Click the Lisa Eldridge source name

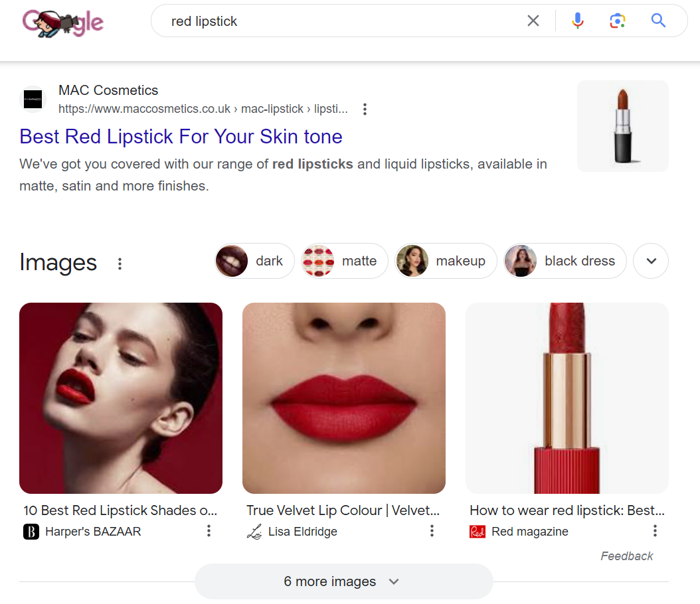pyautogui.click(x=303, y=532)
